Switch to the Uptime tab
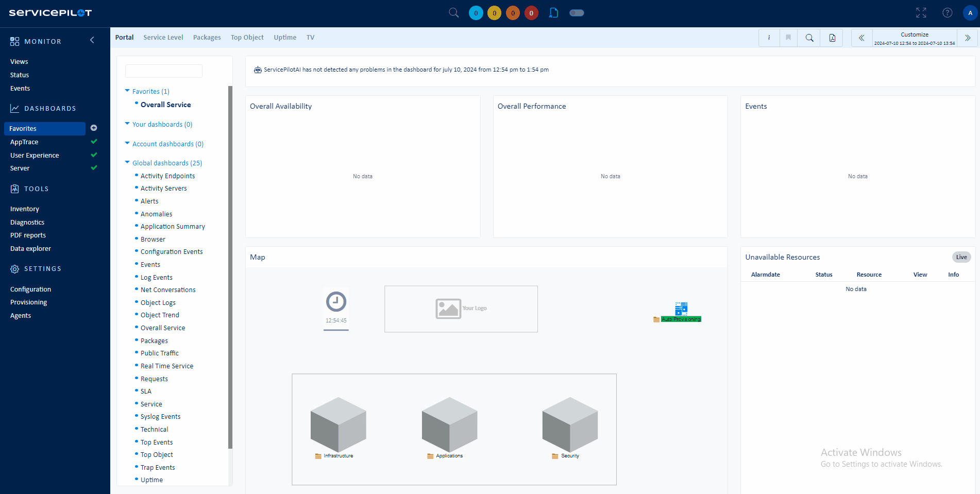Viewport: 980px width, 494px height. [x=285, y=37]
